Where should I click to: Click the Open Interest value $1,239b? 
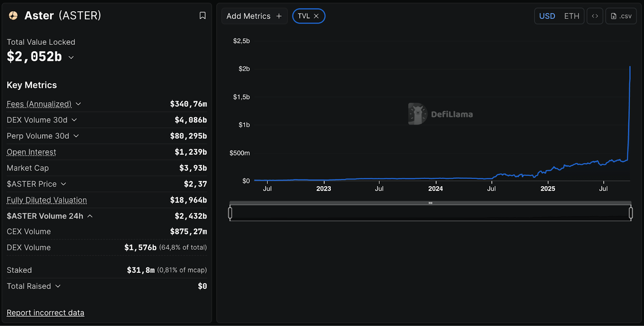[x=191, y=152]
